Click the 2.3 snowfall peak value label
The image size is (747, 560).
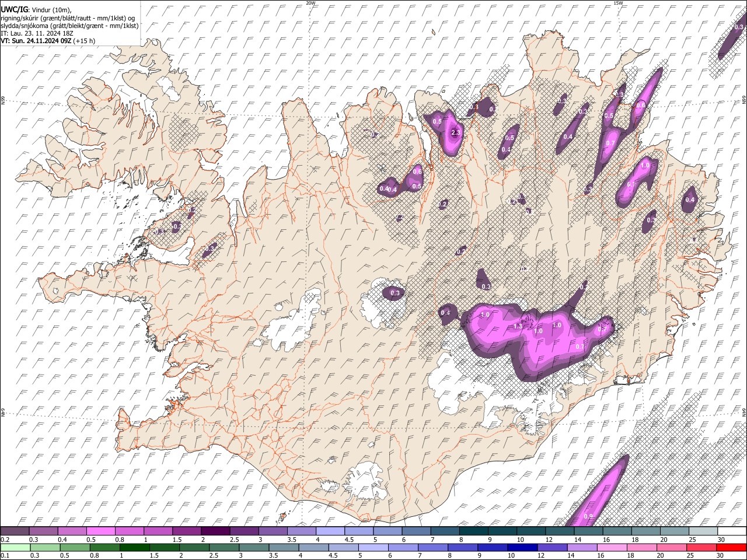456,133
